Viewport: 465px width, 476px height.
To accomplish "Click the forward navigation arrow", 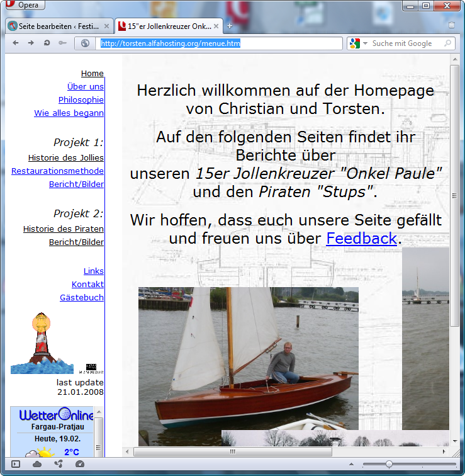I will click(x=31, y=43).
